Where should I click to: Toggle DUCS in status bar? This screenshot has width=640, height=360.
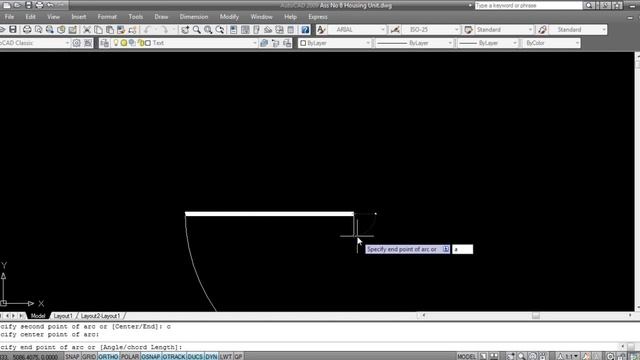click(x=195, y=356)
